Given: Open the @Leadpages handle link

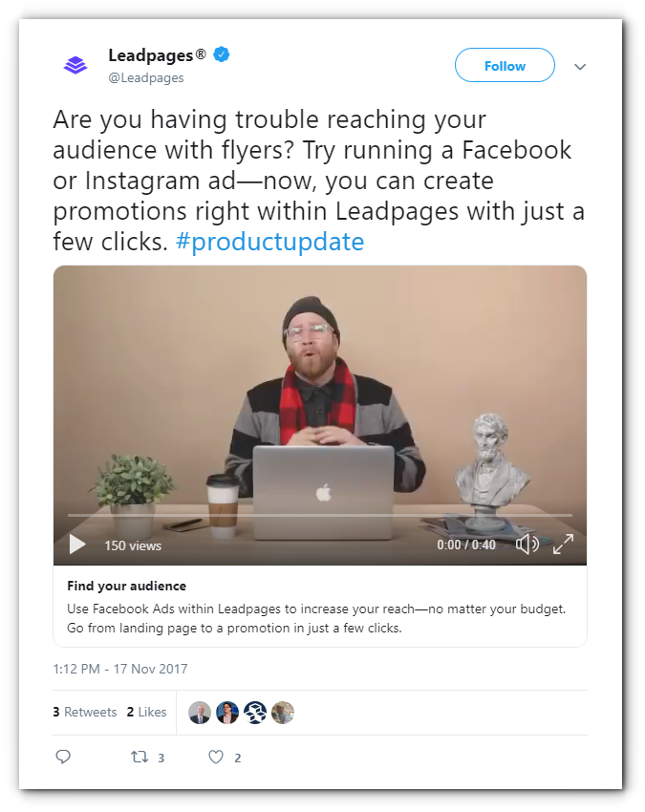Looking at the screenshot, I should (x=146, y=77).
